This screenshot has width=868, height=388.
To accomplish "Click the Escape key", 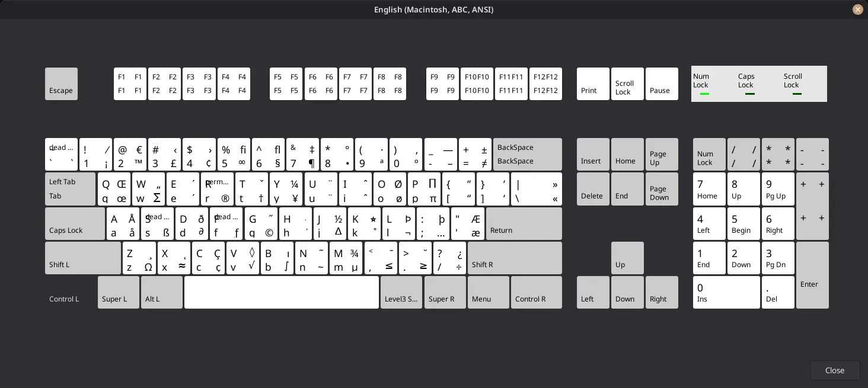I will point(61,84).
